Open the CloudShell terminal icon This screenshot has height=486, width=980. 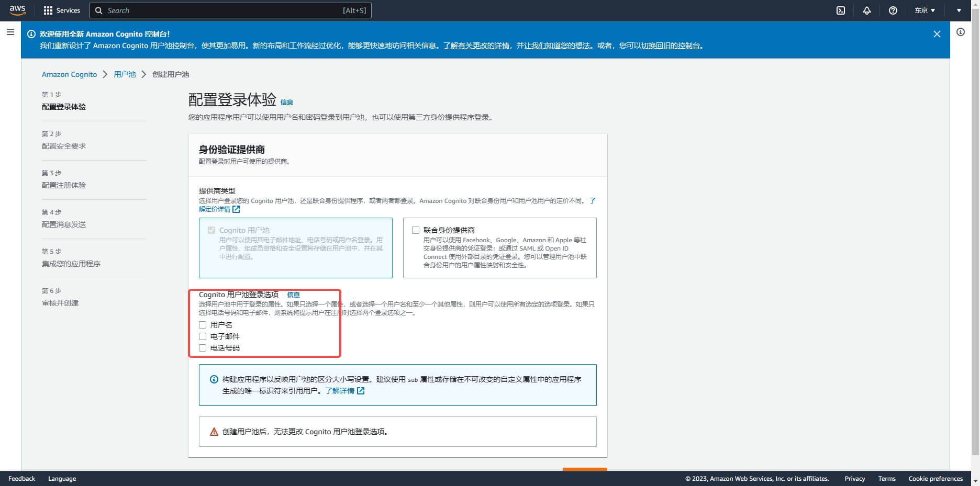tap(841, 10)
